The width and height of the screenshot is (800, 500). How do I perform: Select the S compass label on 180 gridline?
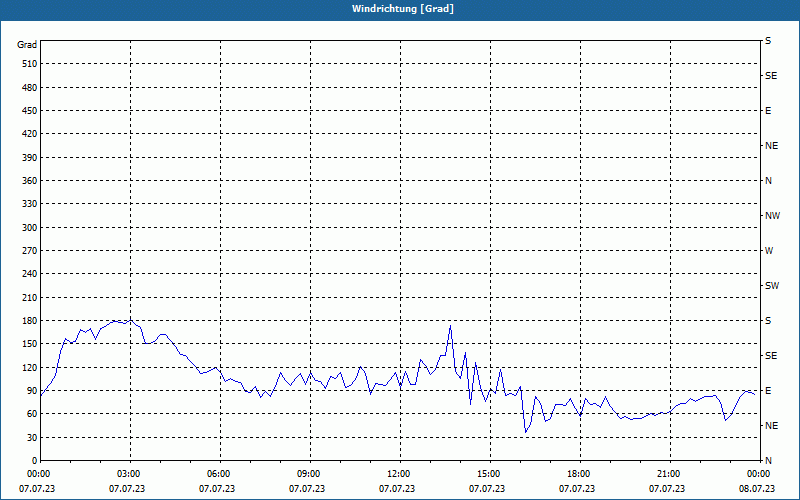tap(768, 320)
